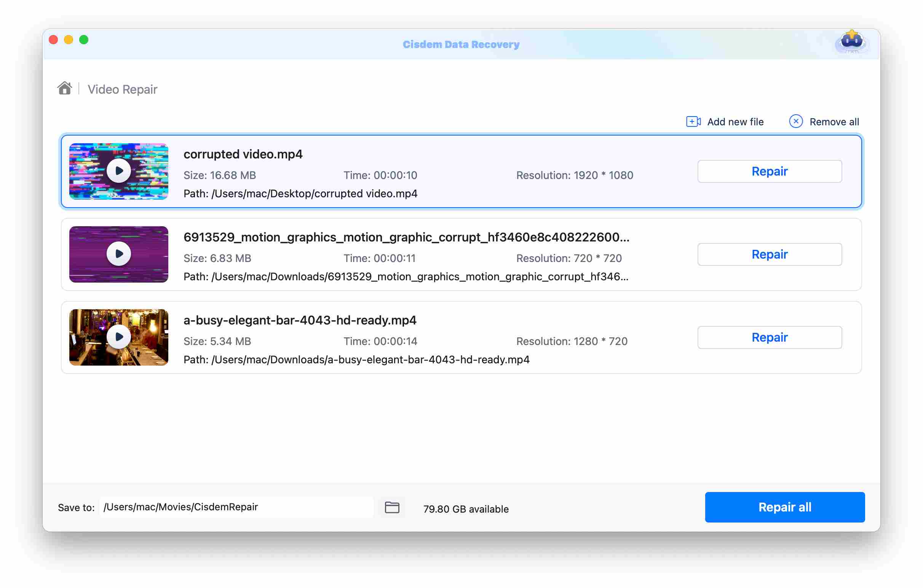This screenshot has width=923, height=588.
Task: Click the Remove all text label
Action: tap(834, 121)
